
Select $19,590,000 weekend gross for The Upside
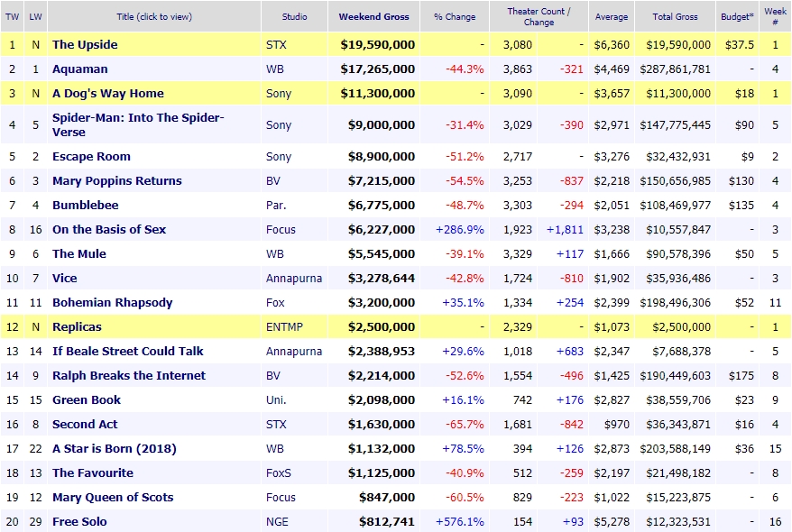[x=378, y=44]
